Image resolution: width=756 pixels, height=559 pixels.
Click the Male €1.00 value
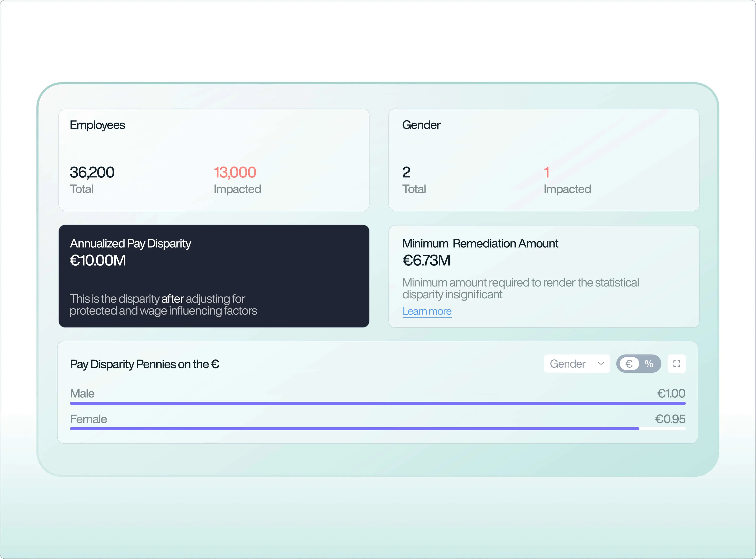tap(671, 393)
